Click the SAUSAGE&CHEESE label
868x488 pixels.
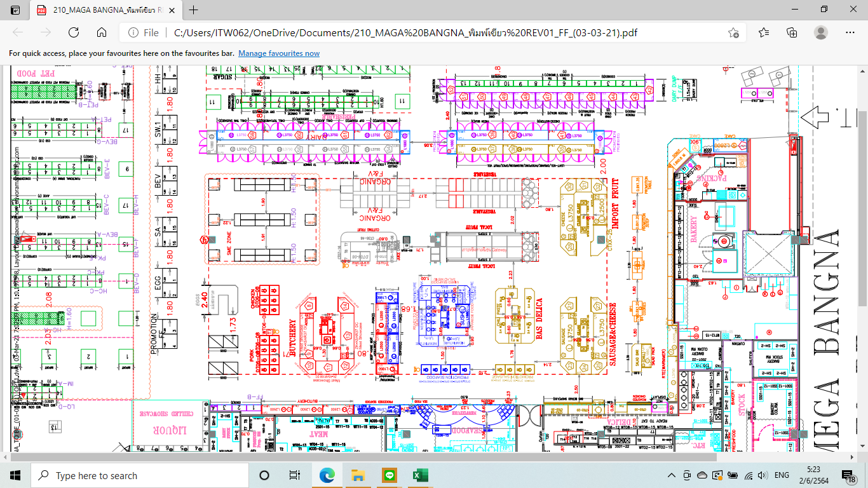click(613, 332)
